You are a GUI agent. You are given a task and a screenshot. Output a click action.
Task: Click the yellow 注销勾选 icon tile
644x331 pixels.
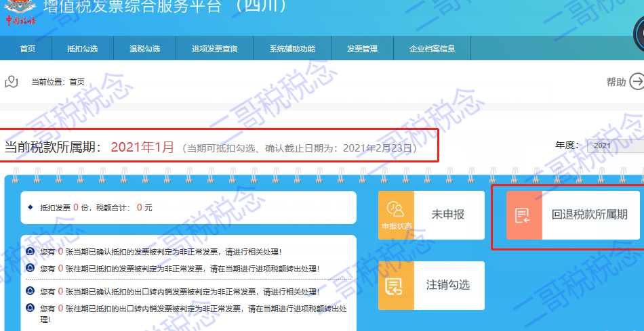[396, 285]
